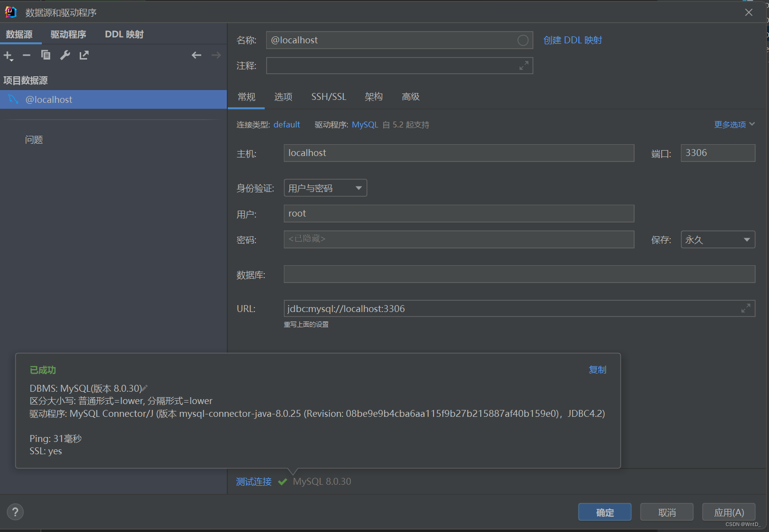Screen dimensions: 769x532
Task: Click the make global export arrow icon
Action: pyautogui.click(x=84, y=55)
